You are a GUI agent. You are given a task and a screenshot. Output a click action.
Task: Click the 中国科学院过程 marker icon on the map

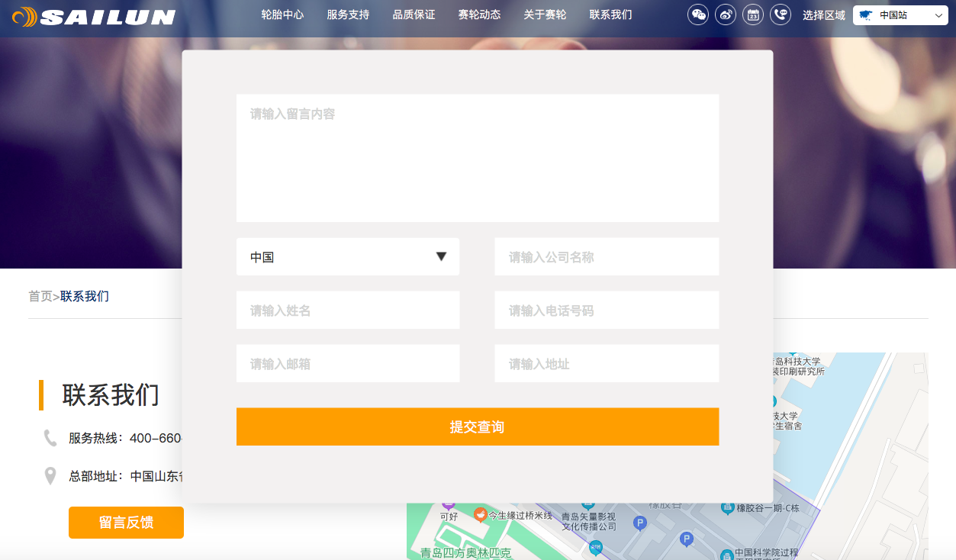726,554
